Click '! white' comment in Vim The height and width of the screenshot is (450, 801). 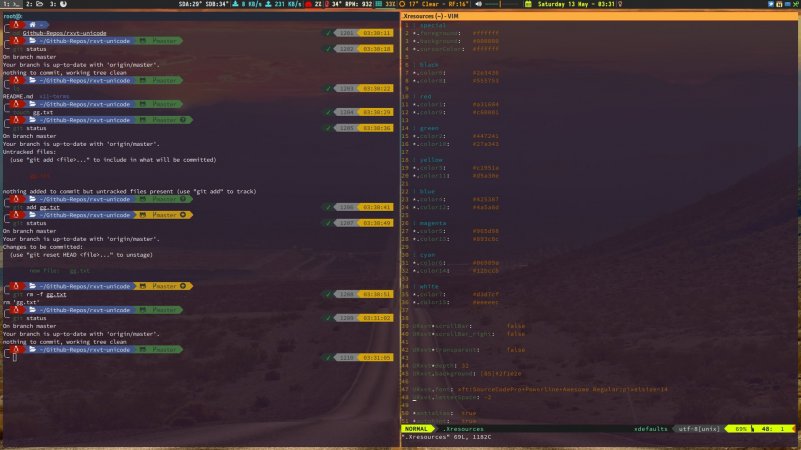coord(426,286)
